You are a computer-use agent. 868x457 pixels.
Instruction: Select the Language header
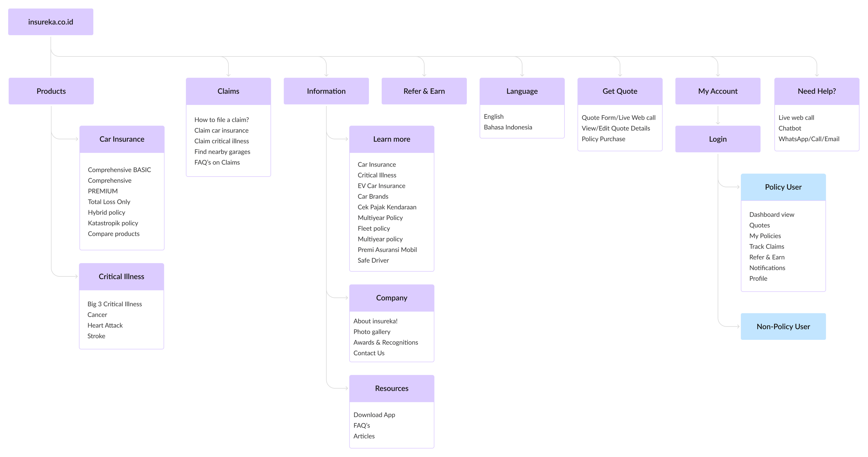coord(522,91)
